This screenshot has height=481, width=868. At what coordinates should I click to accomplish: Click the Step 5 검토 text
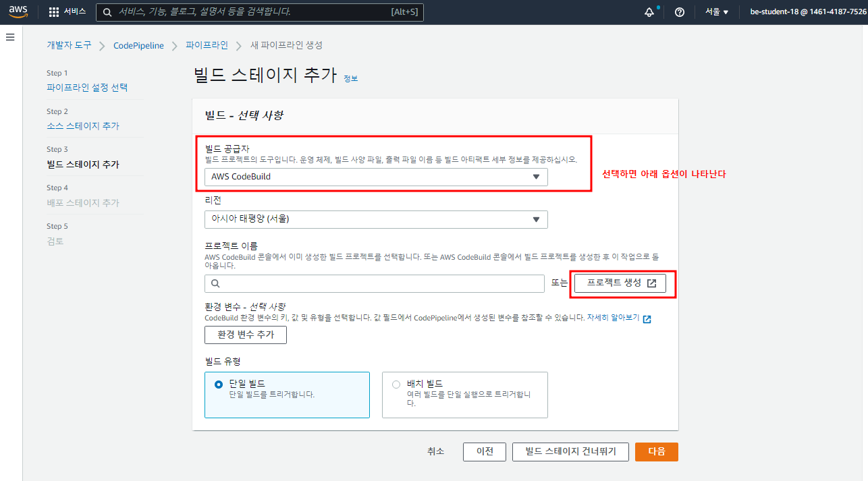point(55,242)
